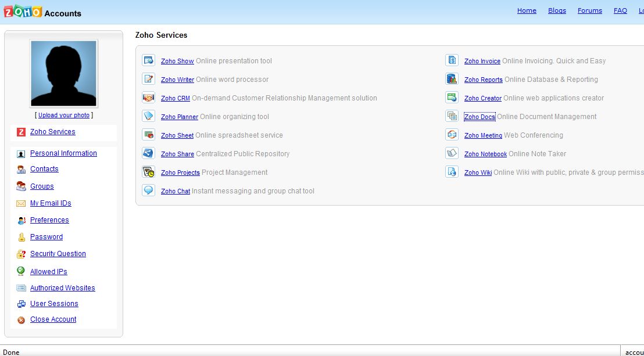Open the FAQ navigation link
Image resolution: width=644 pixels, height=356 pixels.
tap(620, 10)
